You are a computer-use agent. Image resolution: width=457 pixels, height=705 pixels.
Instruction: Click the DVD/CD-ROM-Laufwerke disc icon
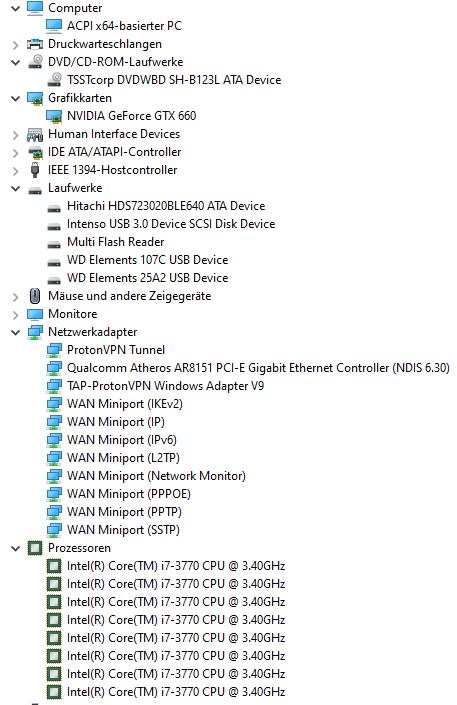click(x=35, y=62)
